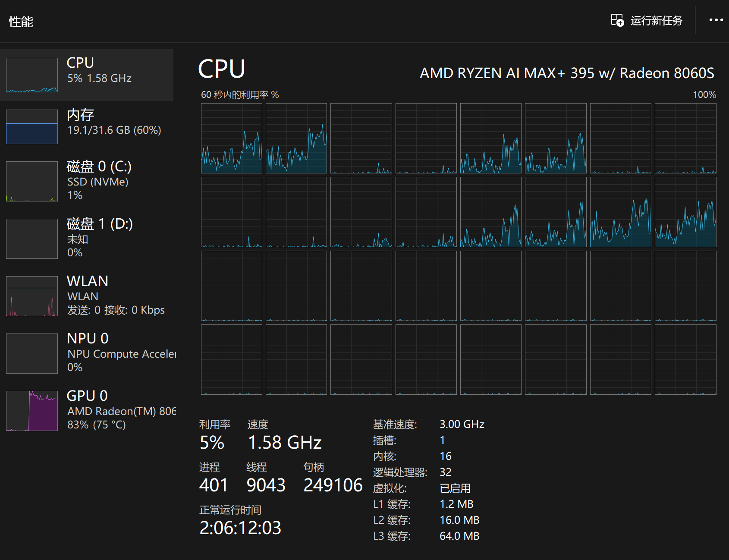Click the 逻辑处理器 label
Viewport: 729px width, 560px height.
tap(400, 472)
